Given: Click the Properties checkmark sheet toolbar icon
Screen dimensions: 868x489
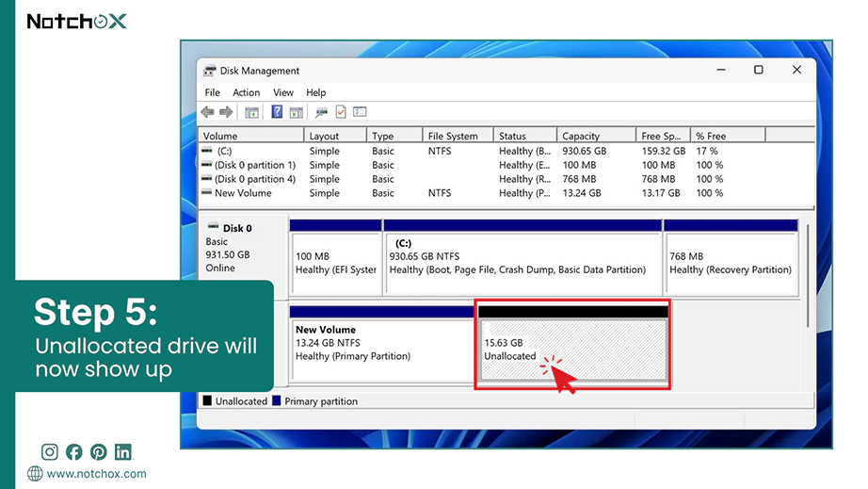Looking at the screenshot, I should [341, 112].
